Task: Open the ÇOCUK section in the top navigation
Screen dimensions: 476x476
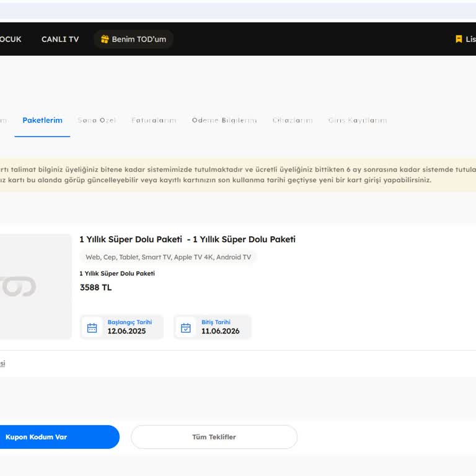Action: 10,39
